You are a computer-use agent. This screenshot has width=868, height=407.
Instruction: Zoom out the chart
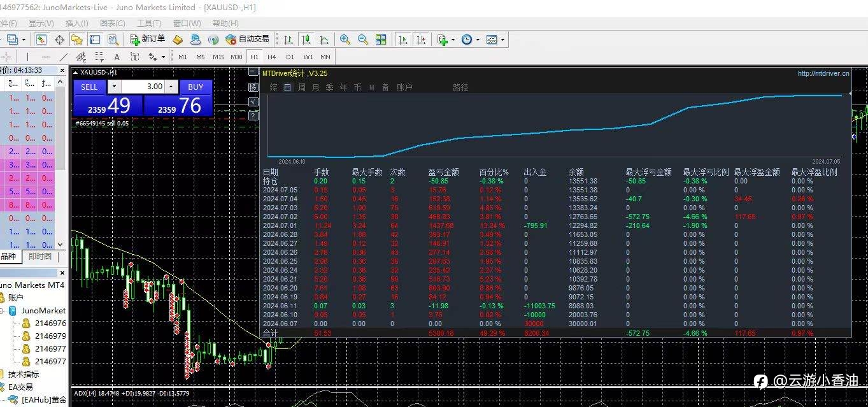(x=363, y=39)
